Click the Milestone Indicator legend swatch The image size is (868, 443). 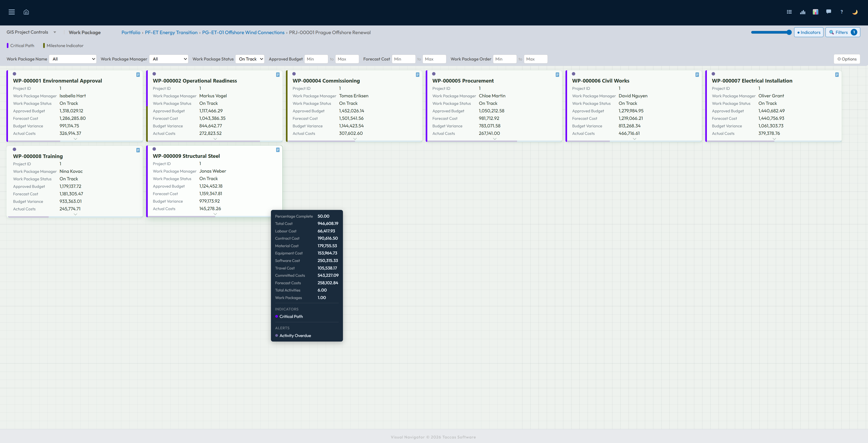point(44,45)
